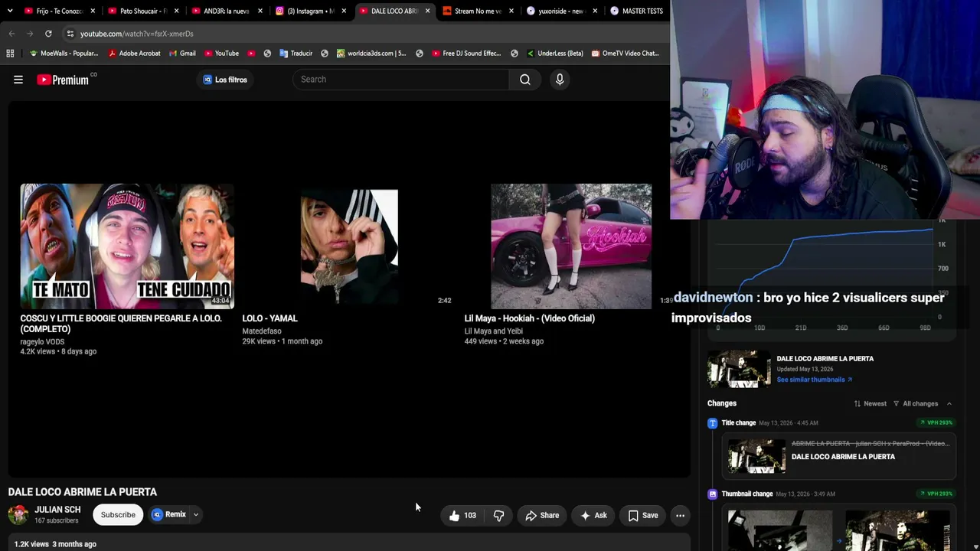This screenshot has width=980, height=551.
Task: Share the video
Action: (x=542, y=516)
